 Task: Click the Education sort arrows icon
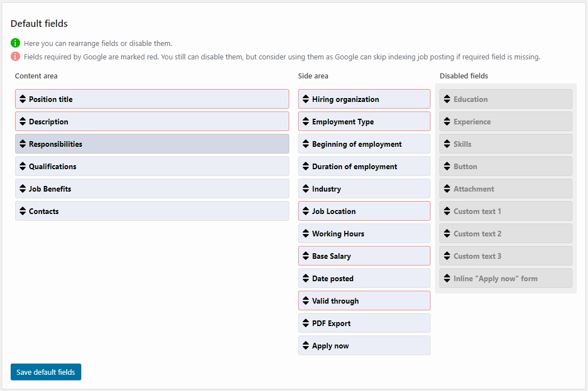point(447,99)
